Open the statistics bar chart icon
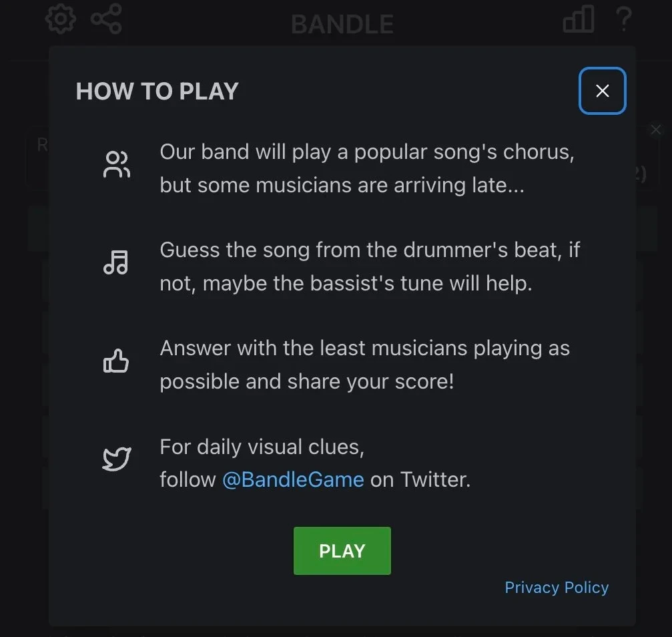The image size is (672, 637). (578, 20)
